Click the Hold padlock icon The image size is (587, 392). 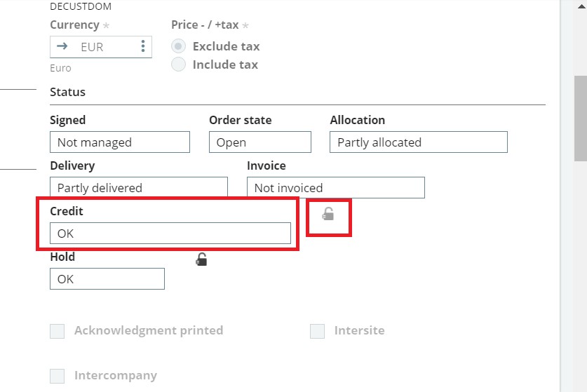click(x=201, y=259)
